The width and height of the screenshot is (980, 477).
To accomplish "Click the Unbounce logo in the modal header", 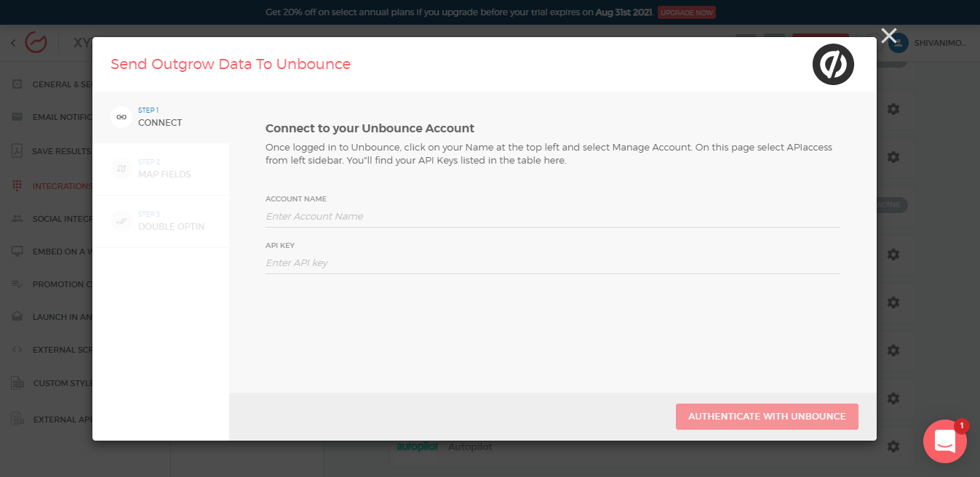I will click(x=833, y=64).
